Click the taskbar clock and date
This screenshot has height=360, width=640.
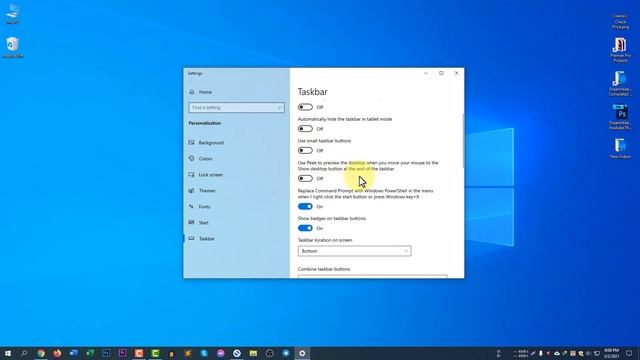[x=611, y=353]
